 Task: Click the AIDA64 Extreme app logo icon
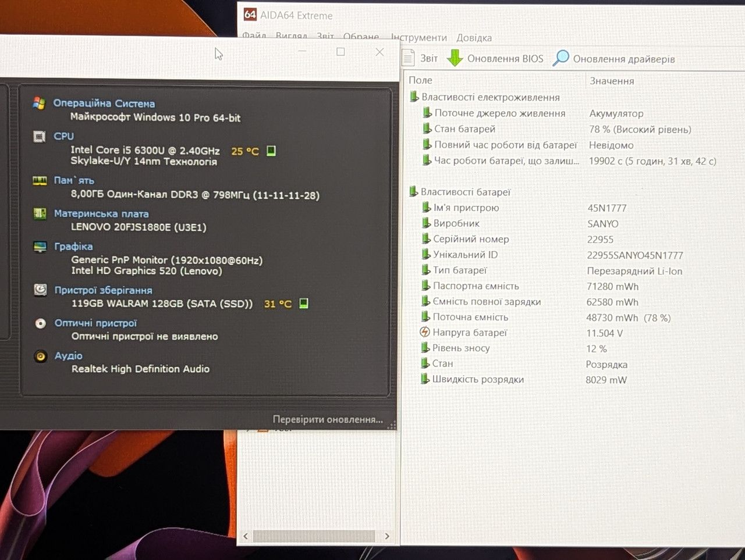point(250,15)
